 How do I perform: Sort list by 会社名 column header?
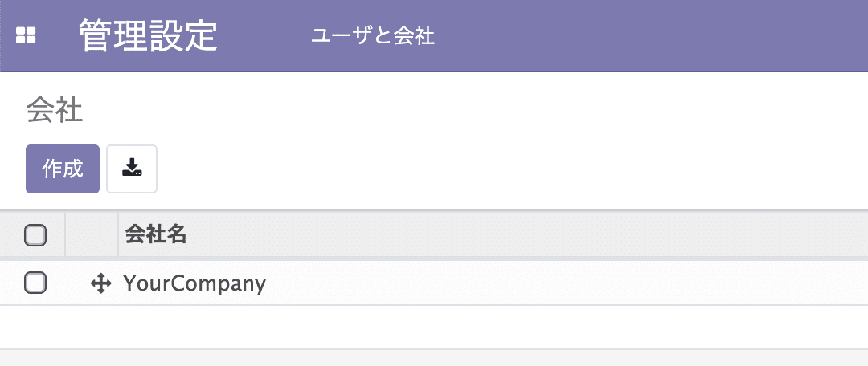click(x=155, y=235)
